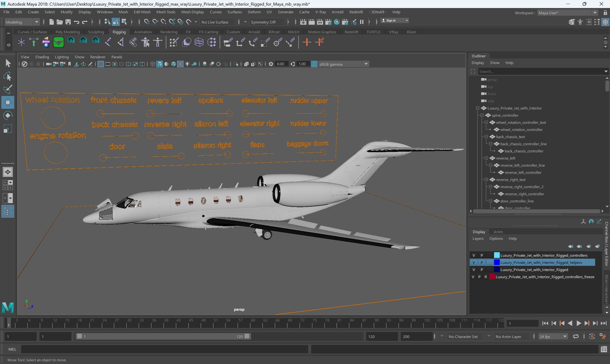The width and height of the screenshot is (610, 364).
Task: Toggle visibility V of Rigged_controllers layer
Action: click(x=473, y=255)
